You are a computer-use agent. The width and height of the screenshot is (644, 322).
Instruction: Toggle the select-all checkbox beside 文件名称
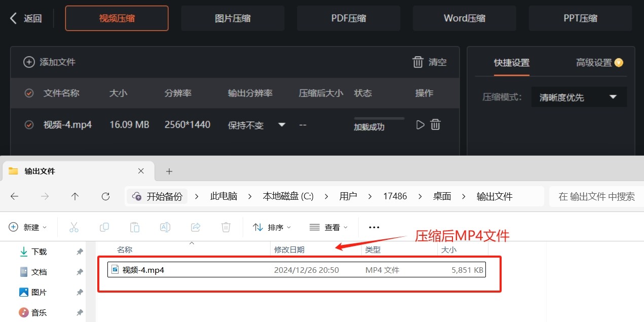29,93
